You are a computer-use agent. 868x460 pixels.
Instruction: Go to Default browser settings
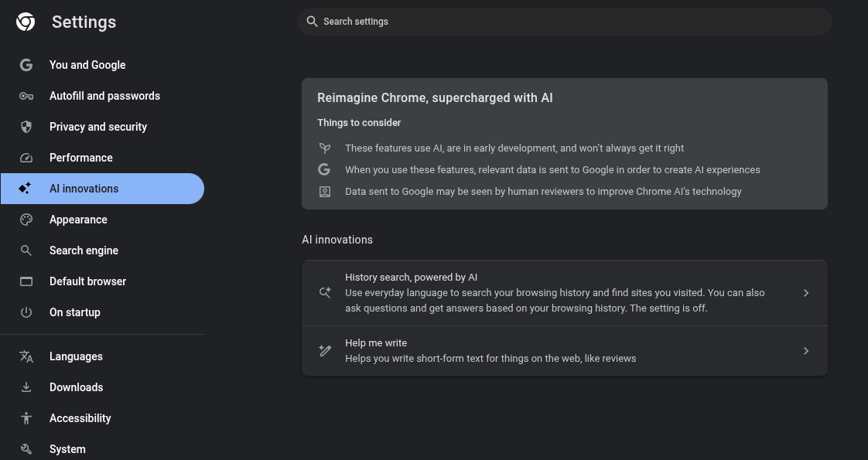coord(87,281)
